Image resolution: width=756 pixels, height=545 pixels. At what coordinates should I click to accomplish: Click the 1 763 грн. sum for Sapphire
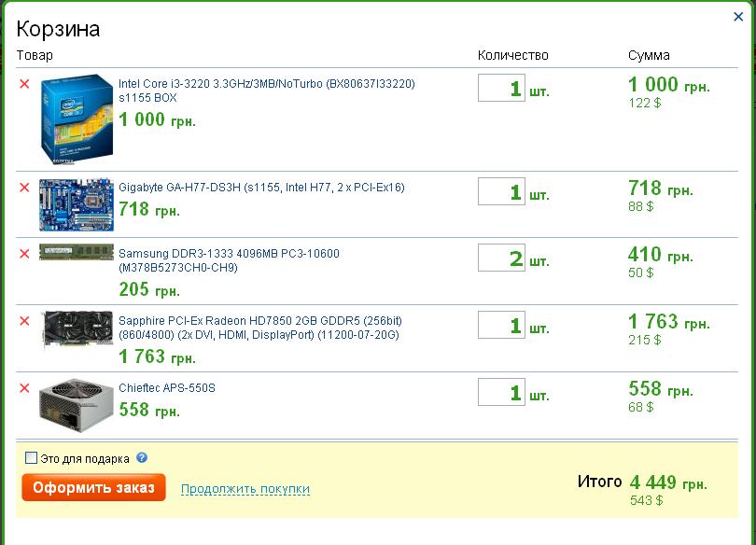(x=669, y=322)
